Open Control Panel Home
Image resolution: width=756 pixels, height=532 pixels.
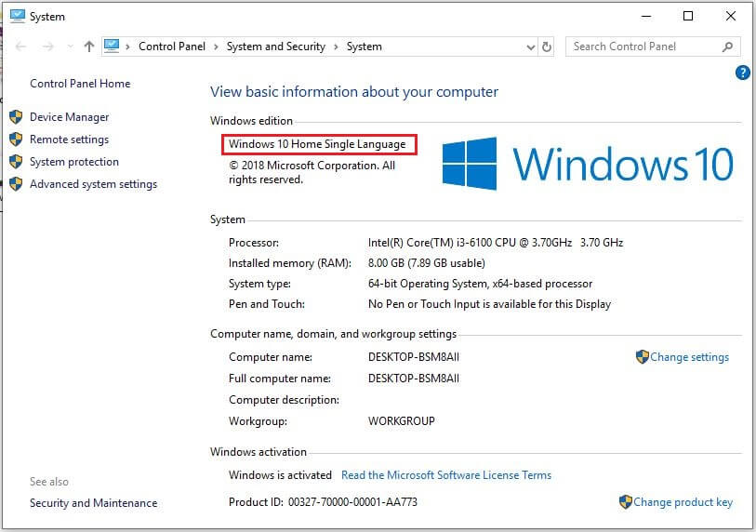[80, 84]
